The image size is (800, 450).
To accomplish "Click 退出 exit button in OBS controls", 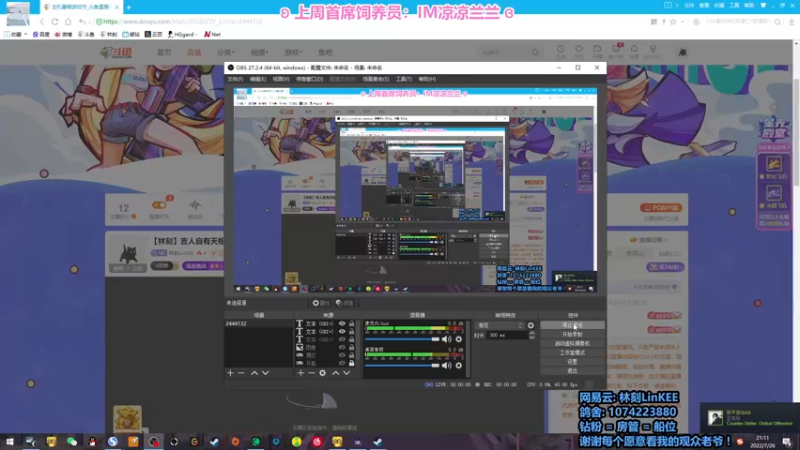I will (x=572, y=371).
